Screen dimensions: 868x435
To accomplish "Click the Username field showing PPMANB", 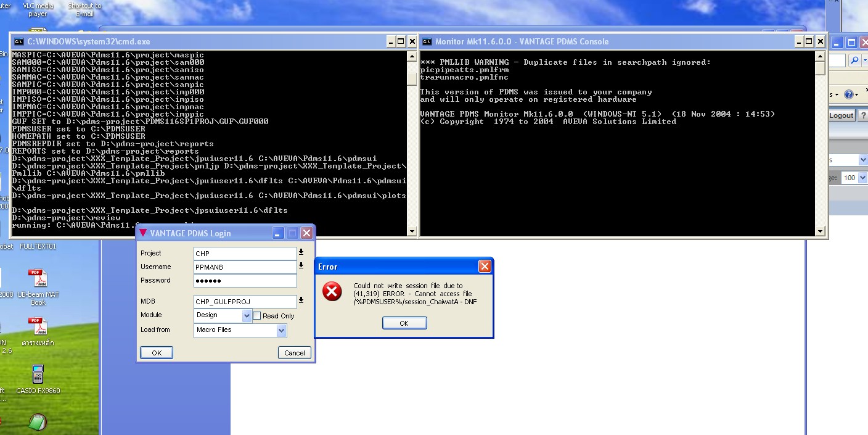I will pos(245,267).
